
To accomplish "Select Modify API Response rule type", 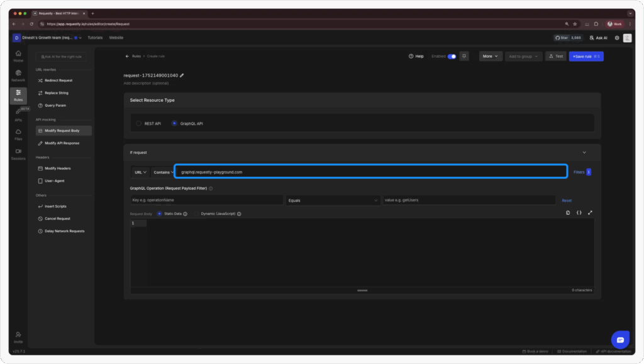I will tap(64, 143).
